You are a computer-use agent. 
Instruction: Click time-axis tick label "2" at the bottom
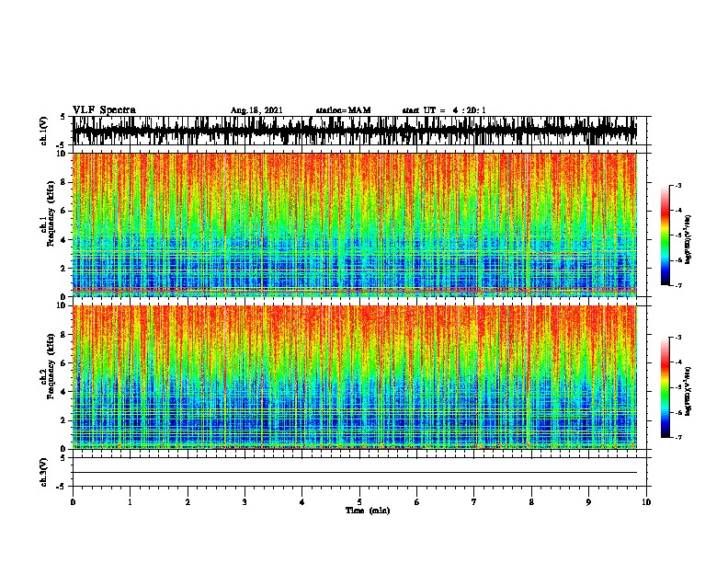point(188,502)
